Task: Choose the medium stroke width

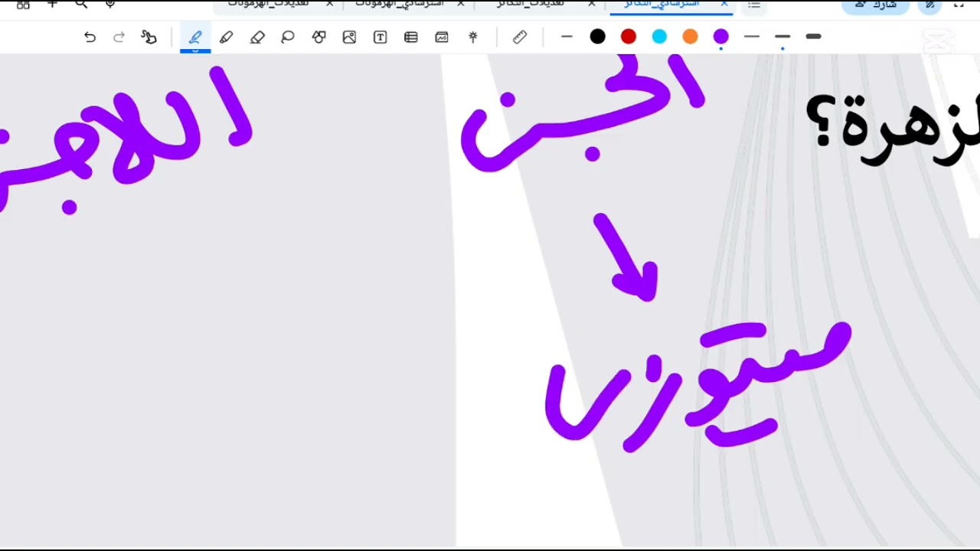Action: pyautogui.click(x=782, y=37)
